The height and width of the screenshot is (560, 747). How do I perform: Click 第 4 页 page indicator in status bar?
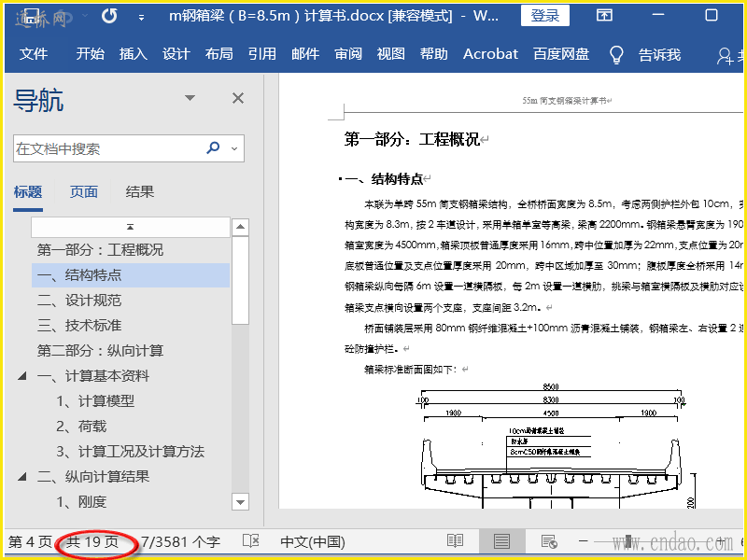click(30, 541)
